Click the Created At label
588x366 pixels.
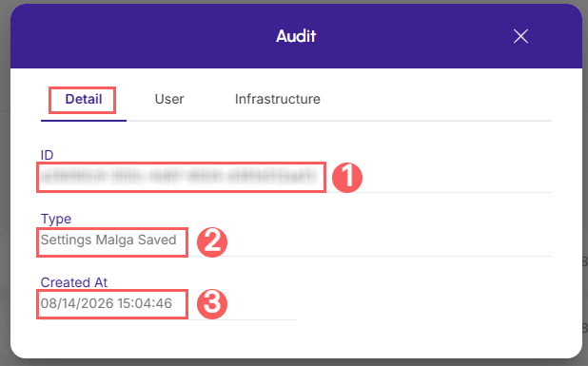74,282
